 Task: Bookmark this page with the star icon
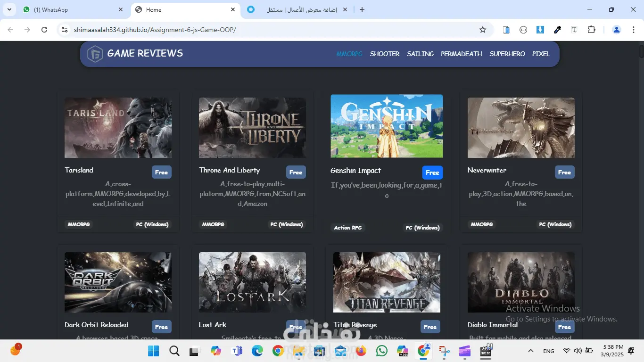coord(482,30)
